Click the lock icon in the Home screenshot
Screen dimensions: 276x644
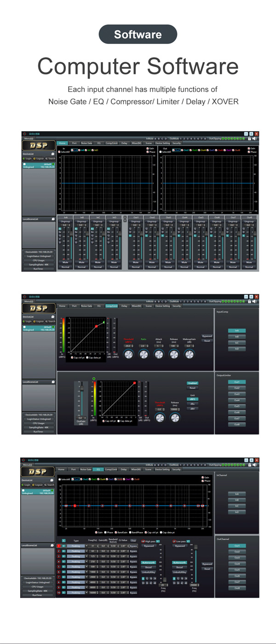[x=250, y=138]
